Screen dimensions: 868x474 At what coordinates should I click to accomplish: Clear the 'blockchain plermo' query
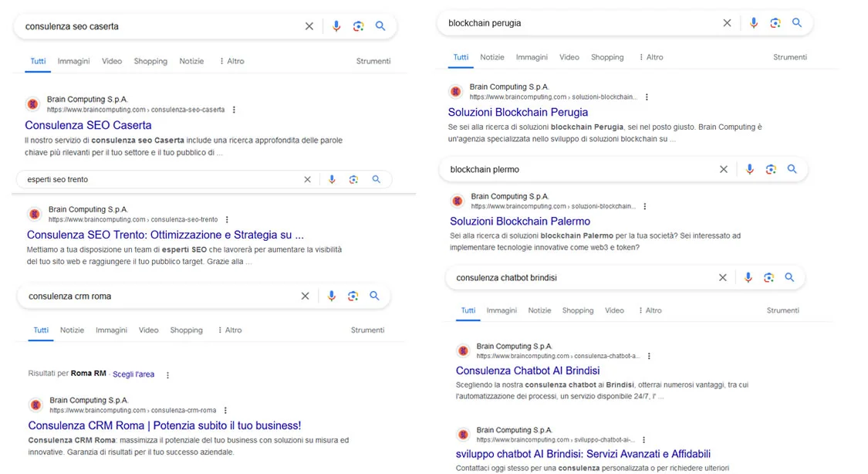coord(724,169)
